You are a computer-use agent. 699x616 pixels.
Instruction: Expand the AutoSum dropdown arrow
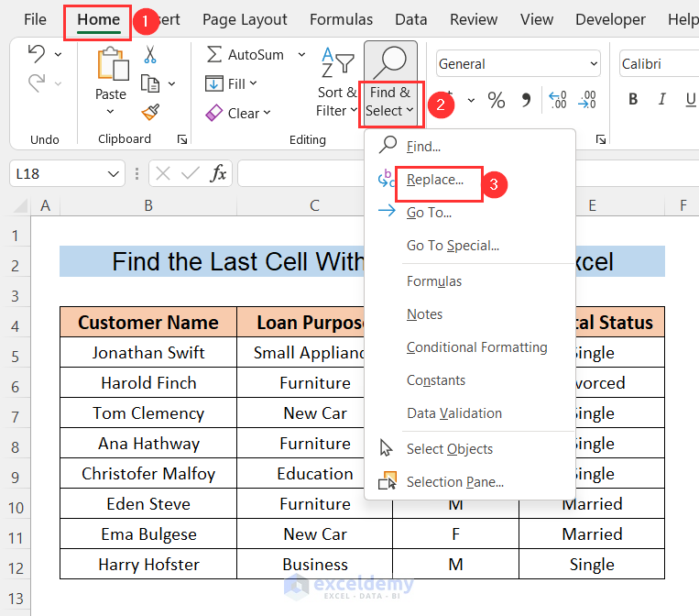[x=301, y=54]
